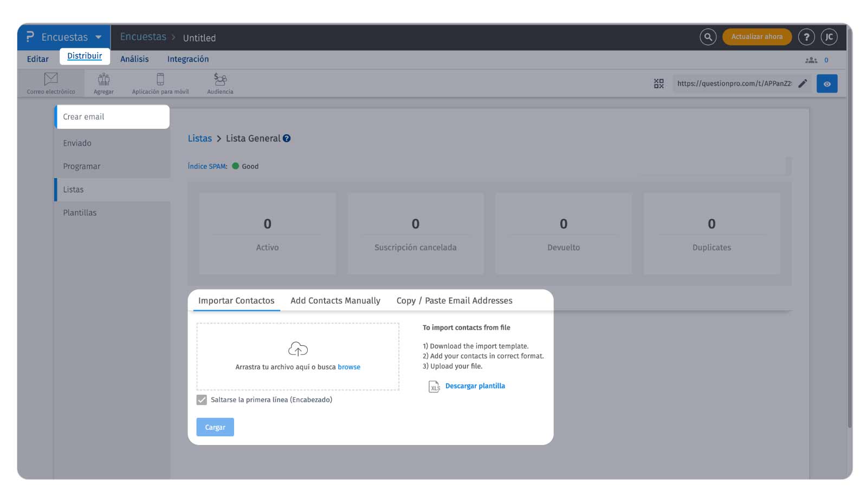Click the Descargar plantilla link
The height and width of the screenshot is (504, 867).
(475, 386)
